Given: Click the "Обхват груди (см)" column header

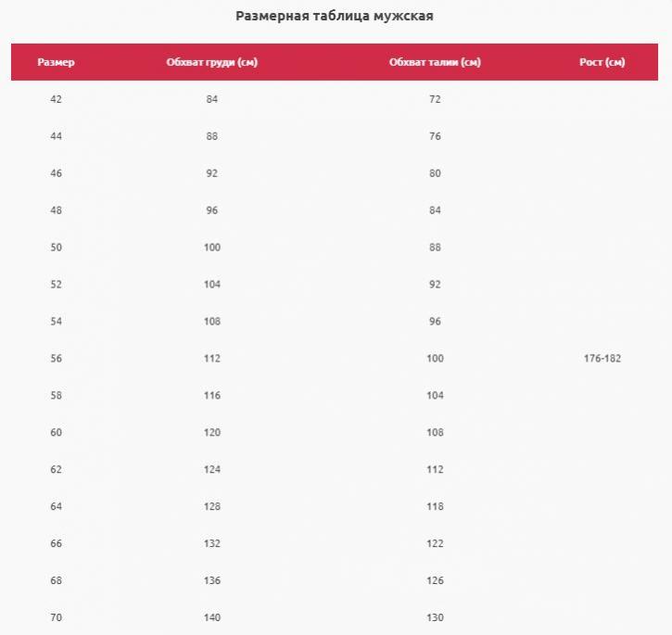Looking at the screenshot, I should [211, 62].
